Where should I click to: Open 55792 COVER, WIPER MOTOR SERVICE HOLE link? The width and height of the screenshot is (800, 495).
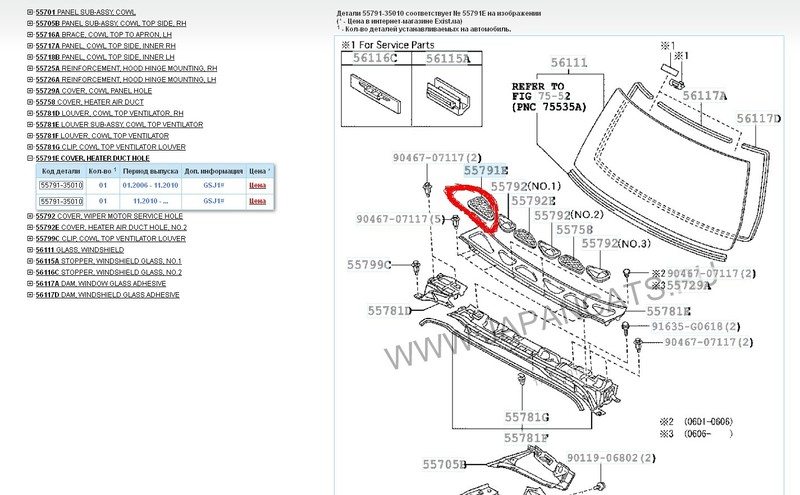point(108,216)
